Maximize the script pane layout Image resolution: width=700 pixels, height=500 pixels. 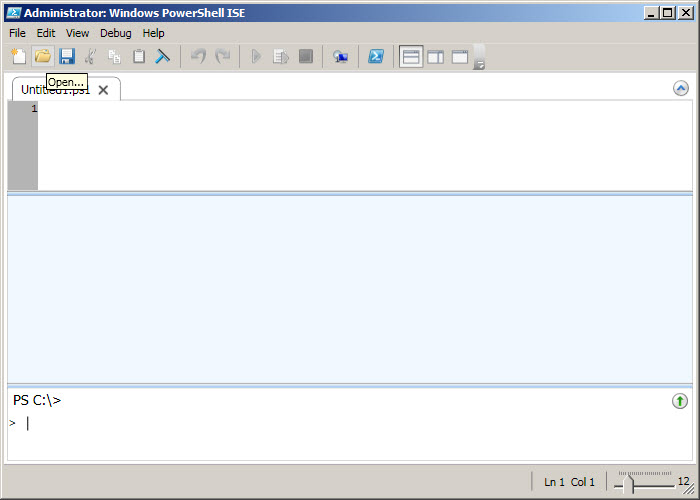click(460, 57)
